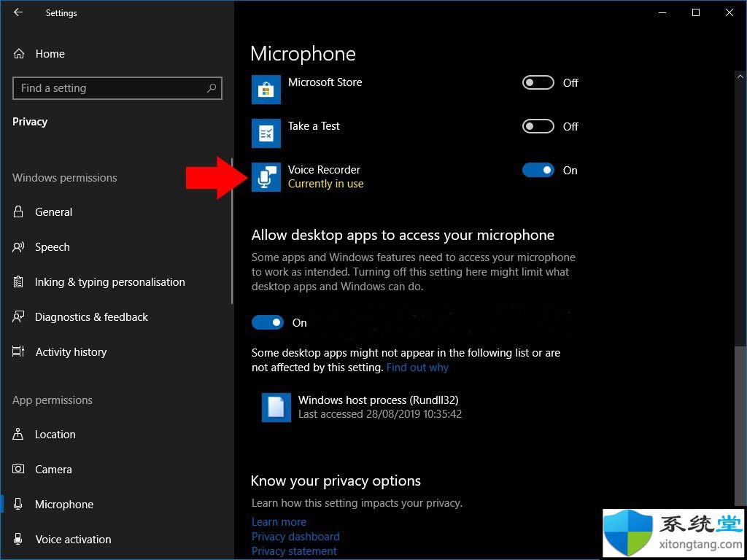
Task: Minimize the Settings window
Action: [662, 13]
